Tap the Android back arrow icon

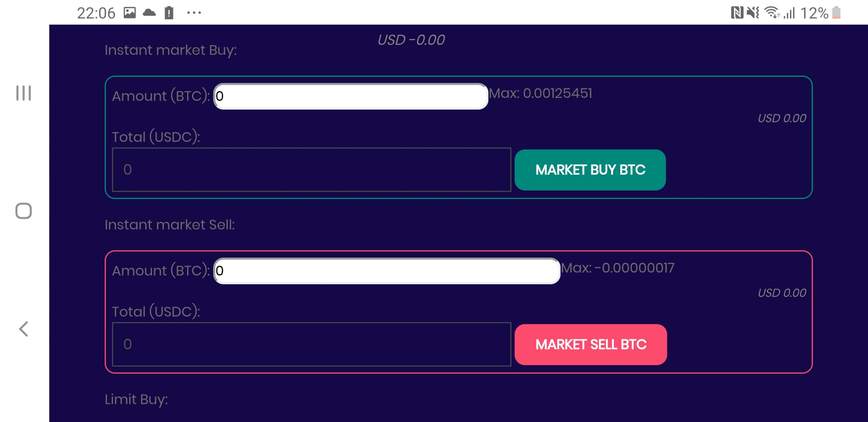coord(23,329)
